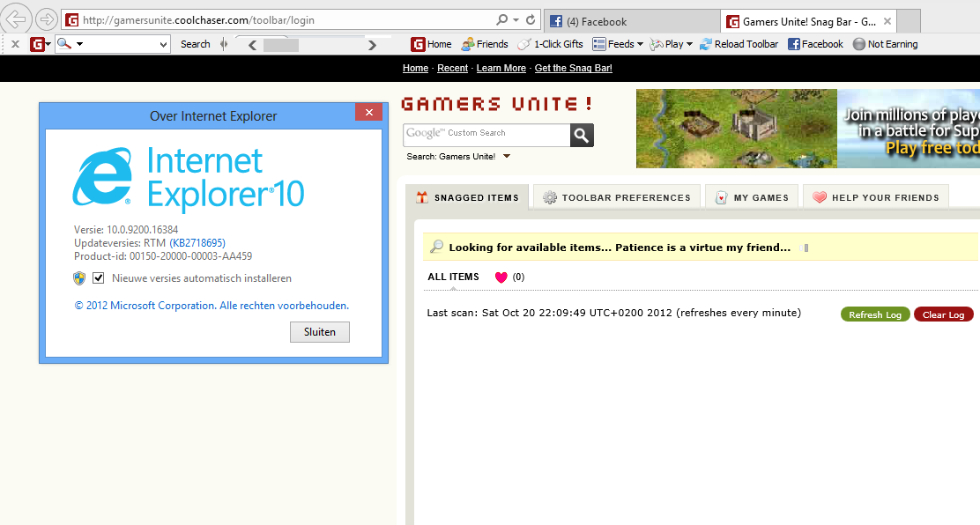The height and width of the screenshot is (525, 980).
Task: Open the My Games tab
Action: click(752, 197)
